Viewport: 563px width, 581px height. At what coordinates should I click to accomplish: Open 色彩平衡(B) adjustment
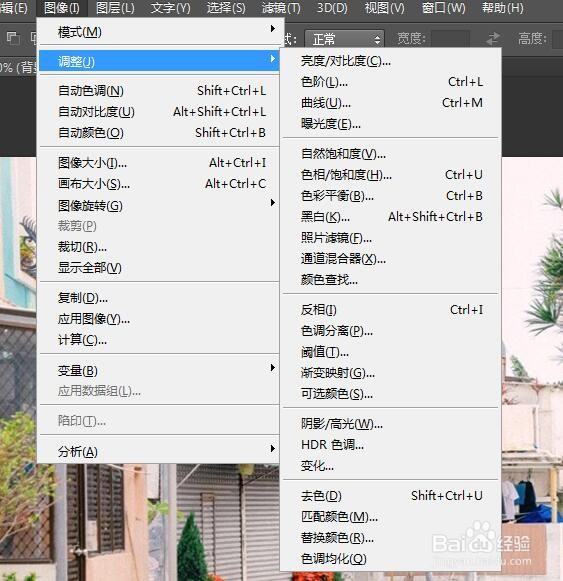point(390,196)
